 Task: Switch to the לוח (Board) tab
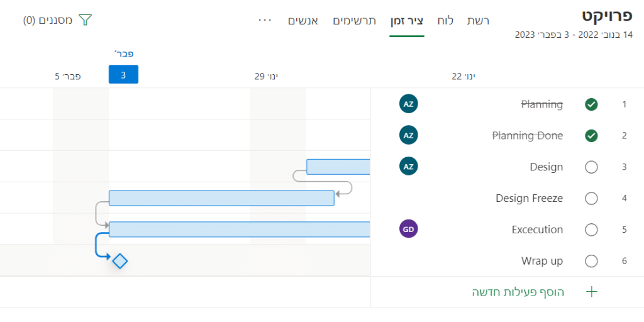(x=445, y=21)
